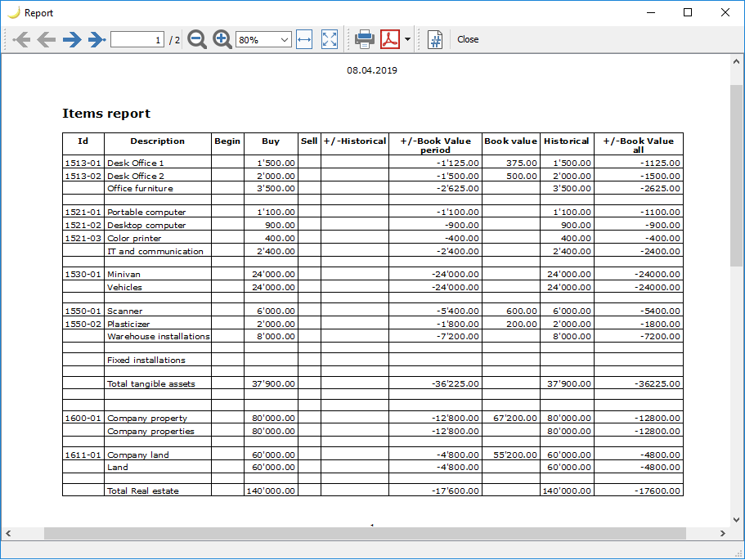
Task: Jump to the last page arrow
Action: pos(96,39)
